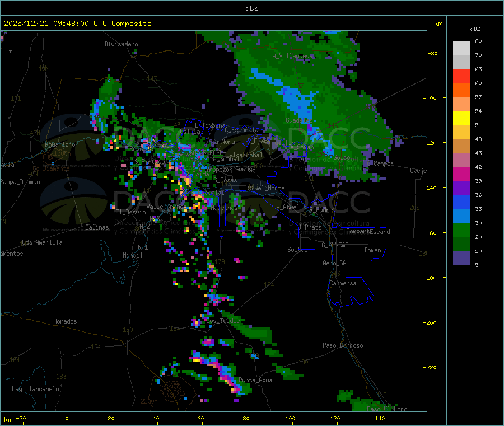Click the El_Desvio place label

pyautogui.click(x=131, y=212)
